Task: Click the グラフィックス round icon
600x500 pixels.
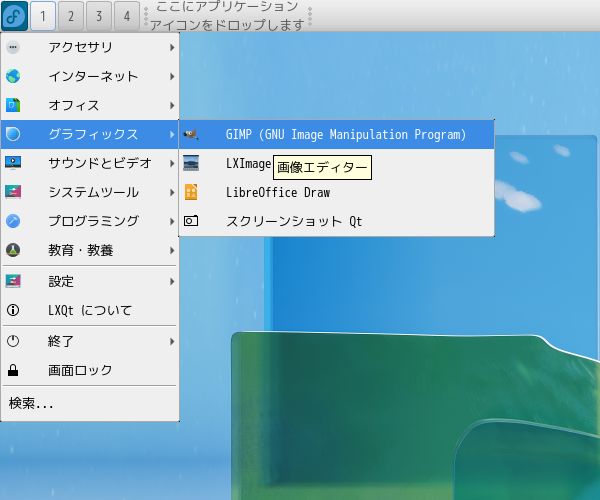Action: [13, 134]
